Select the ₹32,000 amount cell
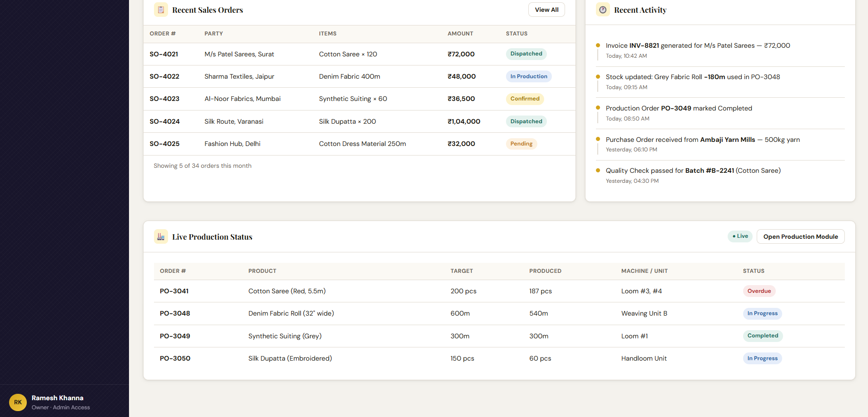868x417 pixels. pyautogui.click(x=461, y=144)
